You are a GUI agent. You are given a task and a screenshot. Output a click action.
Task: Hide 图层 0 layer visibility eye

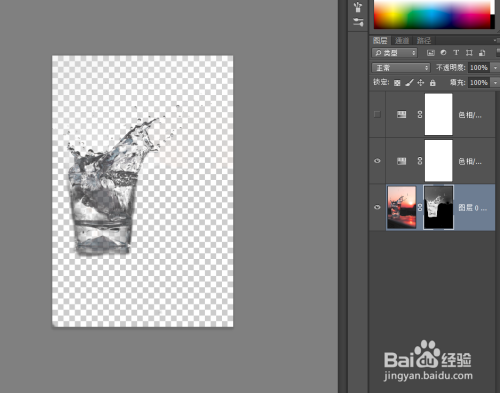[377, 207]
